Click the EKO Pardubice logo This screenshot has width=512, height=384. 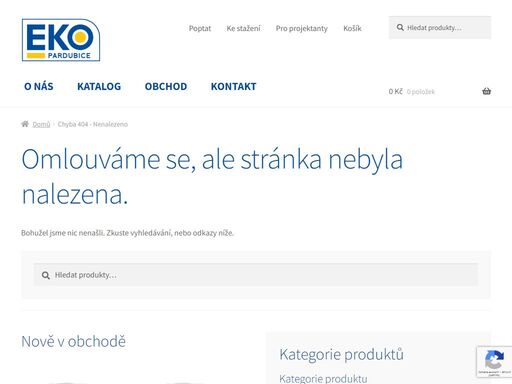point(61,40)
